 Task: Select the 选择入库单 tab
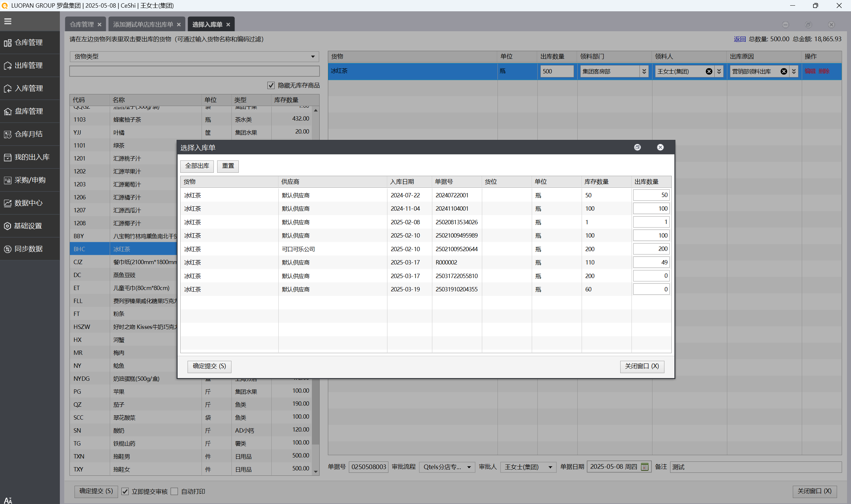pyautogui.click(x=207, y=25)
